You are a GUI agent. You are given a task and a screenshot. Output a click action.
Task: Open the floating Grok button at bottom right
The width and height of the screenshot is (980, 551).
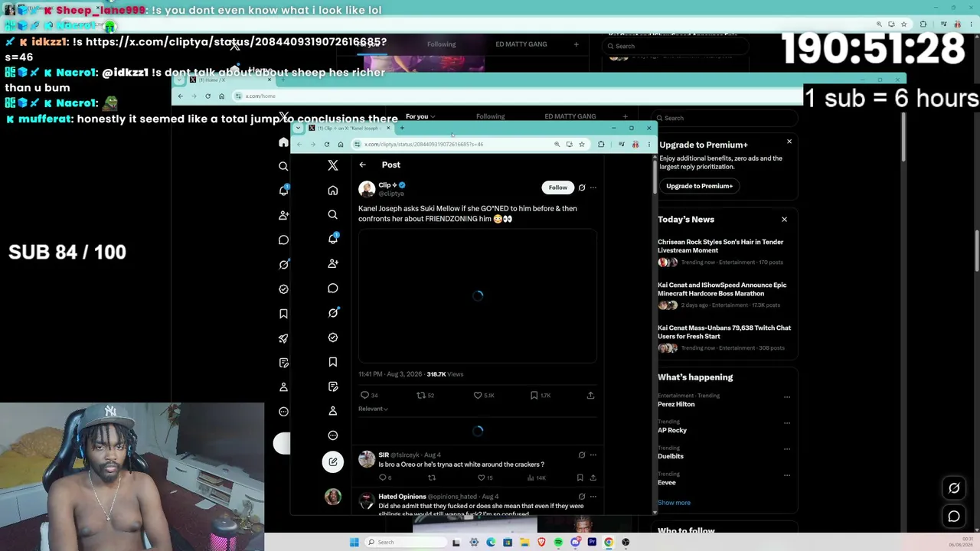[954, 488]
